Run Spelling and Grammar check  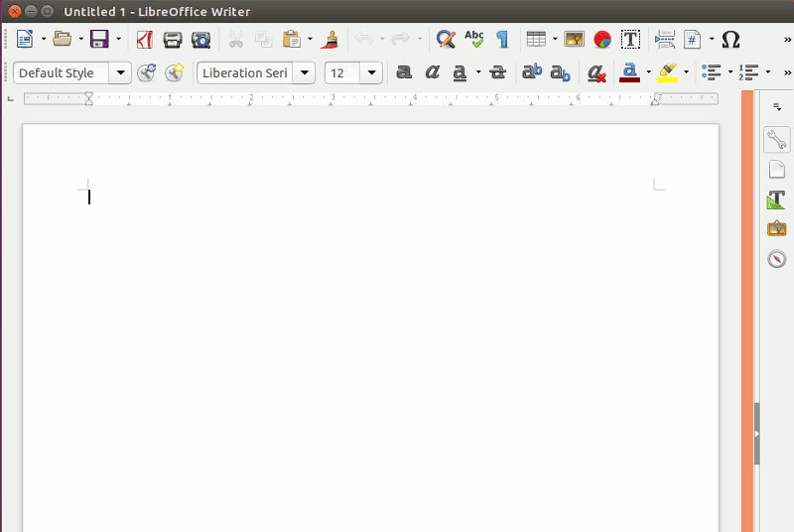pyautogui.click(x=474, y=39)
